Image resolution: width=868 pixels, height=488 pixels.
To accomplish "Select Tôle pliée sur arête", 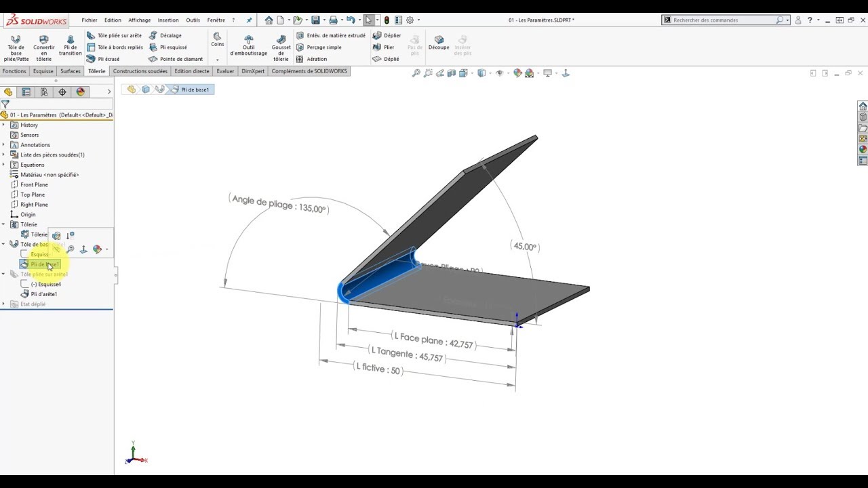I will pos(114,35).
